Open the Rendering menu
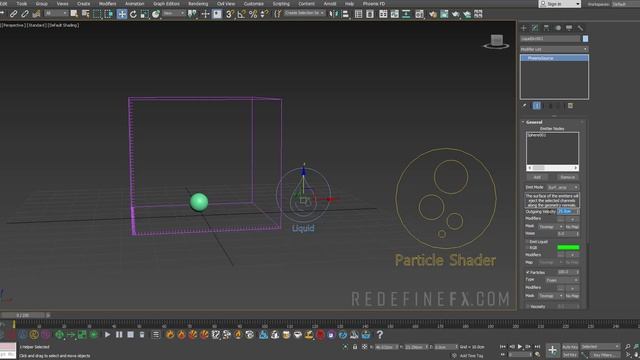This screenshot has width=640, height=360. click(198, 4)
